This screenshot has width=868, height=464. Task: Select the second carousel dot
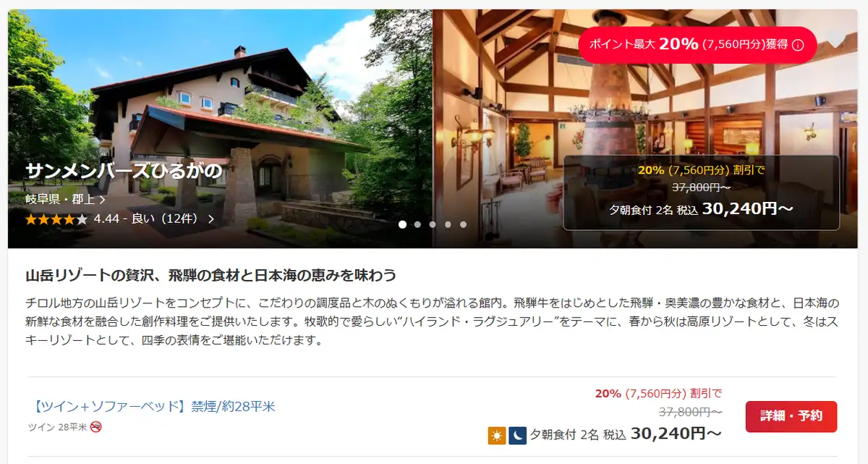417,224
